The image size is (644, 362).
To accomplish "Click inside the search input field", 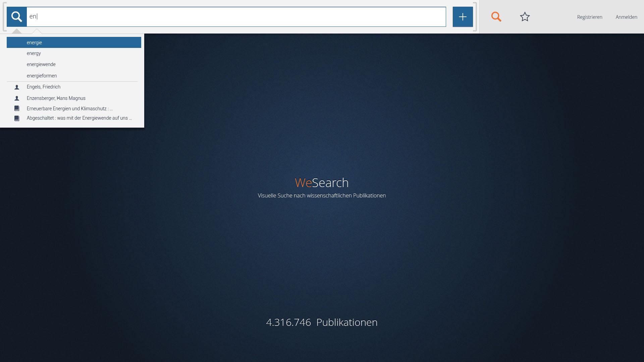I will pyautogui.click(x=235, y=16).
